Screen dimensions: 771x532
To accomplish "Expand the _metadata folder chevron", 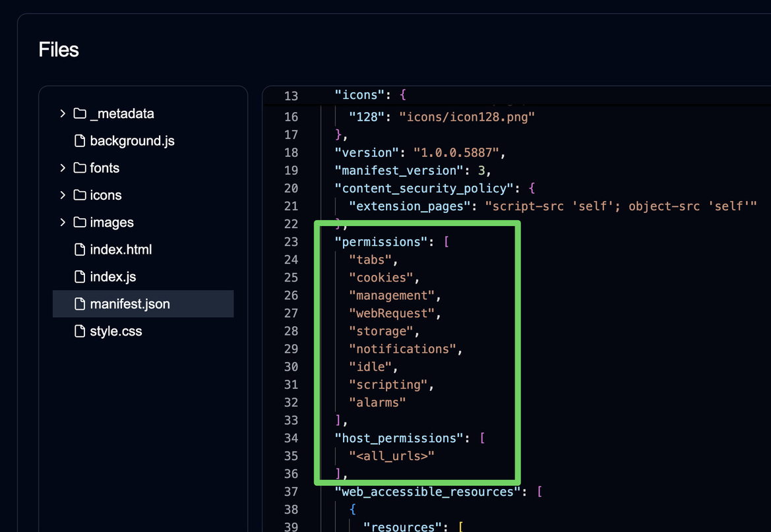I will click(x=63, y=114).
